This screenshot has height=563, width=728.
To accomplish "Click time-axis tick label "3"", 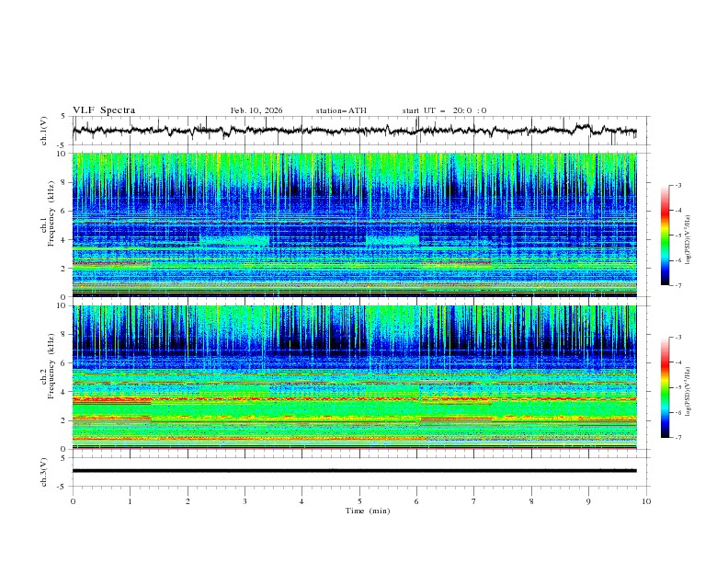I will click(245, 501).
